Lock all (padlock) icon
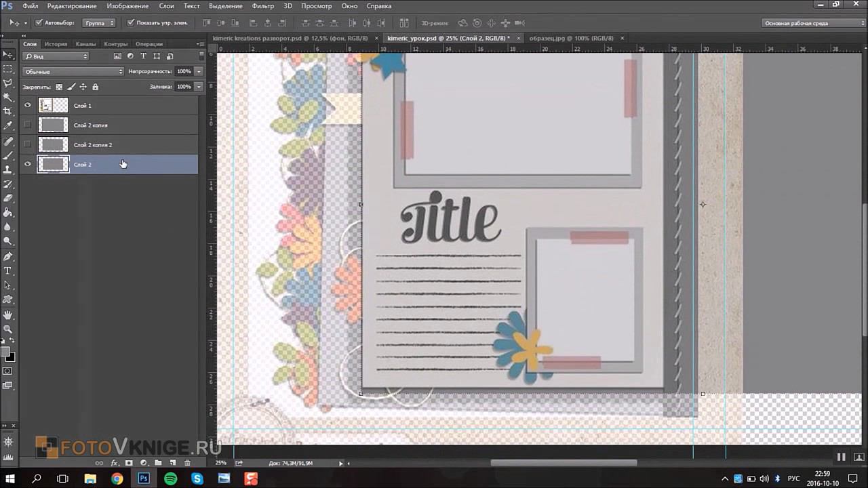Screen dimensions: 868x488 click(x=95, y=87)
